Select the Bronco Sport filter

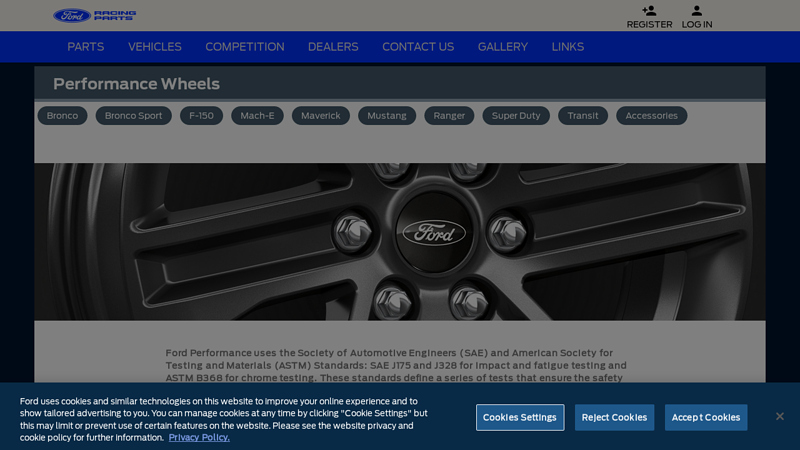pos(134,116)
